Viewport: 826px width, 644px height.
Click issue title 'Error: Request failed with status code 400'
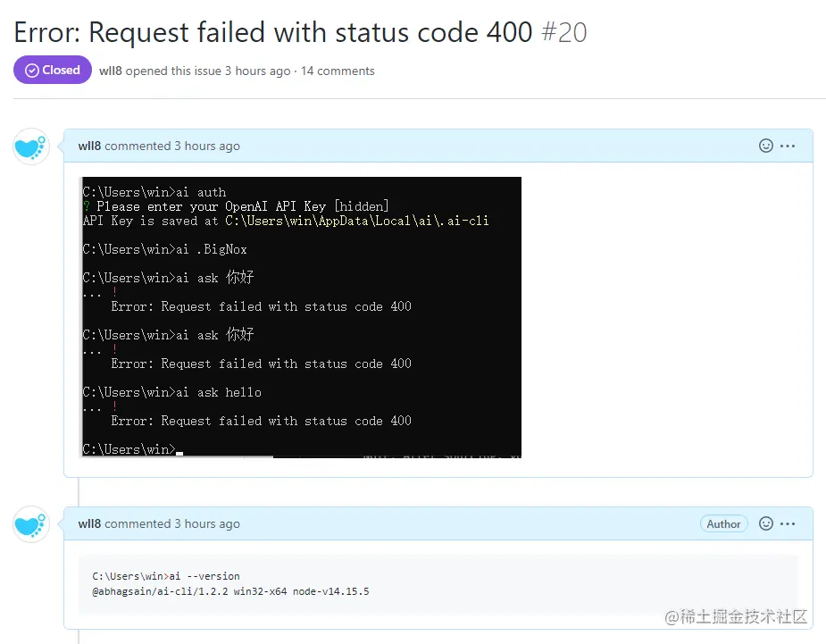click(273, 32)
